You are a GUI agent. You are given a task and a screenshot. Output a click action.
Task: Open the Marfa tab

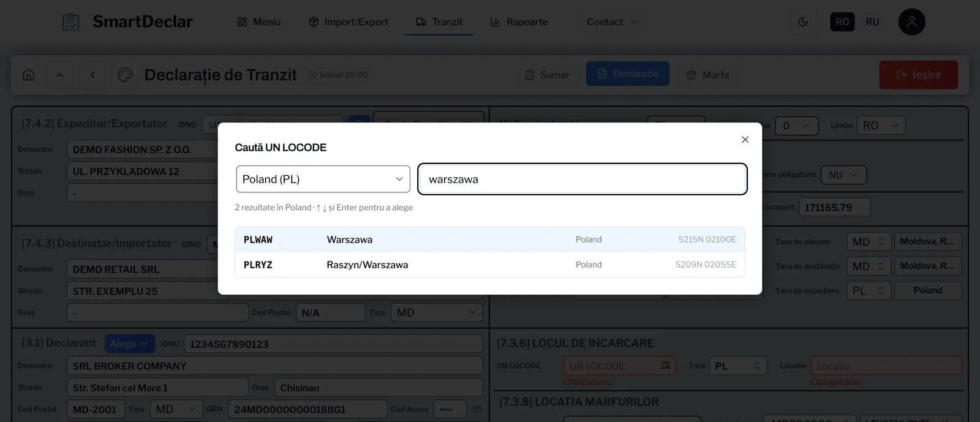707,75
